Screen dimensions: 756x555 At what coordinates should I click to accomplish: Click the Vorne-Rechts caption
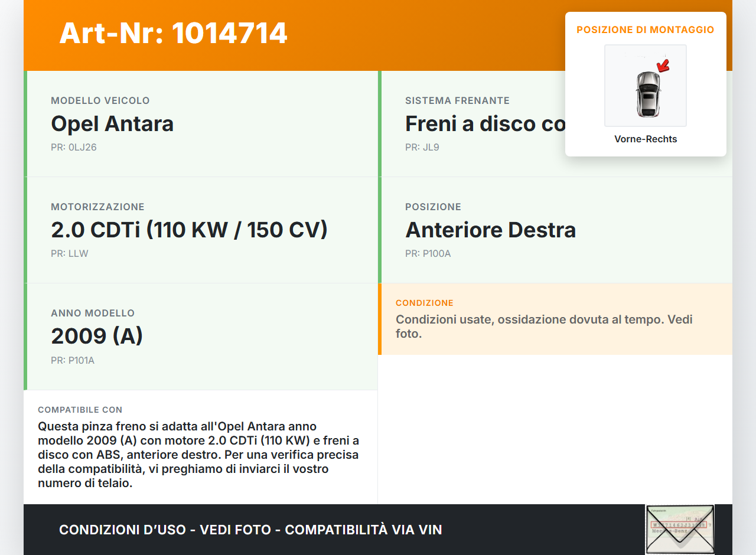point(646,139)
